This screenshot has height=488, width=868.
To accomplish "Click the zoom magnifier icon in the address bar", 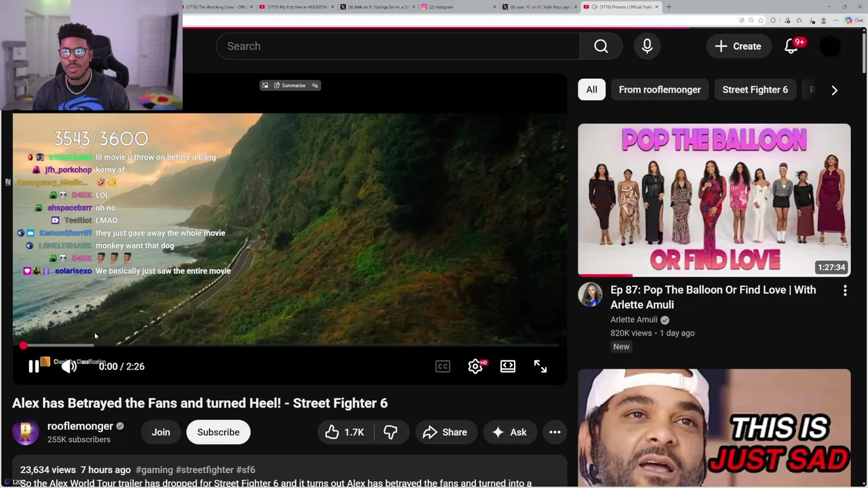I will (x=751, y=20).
